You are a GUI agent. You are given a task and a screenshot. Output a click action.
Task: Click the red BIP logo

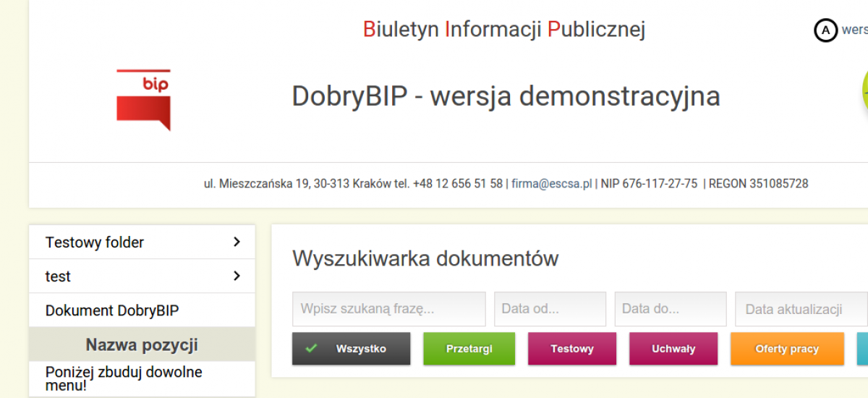(143, 100)
